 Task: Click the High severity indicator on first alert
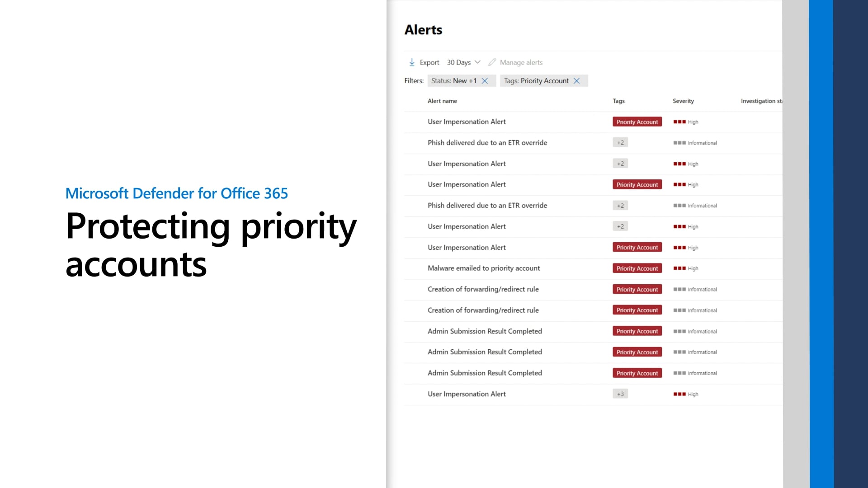(679, 122)
